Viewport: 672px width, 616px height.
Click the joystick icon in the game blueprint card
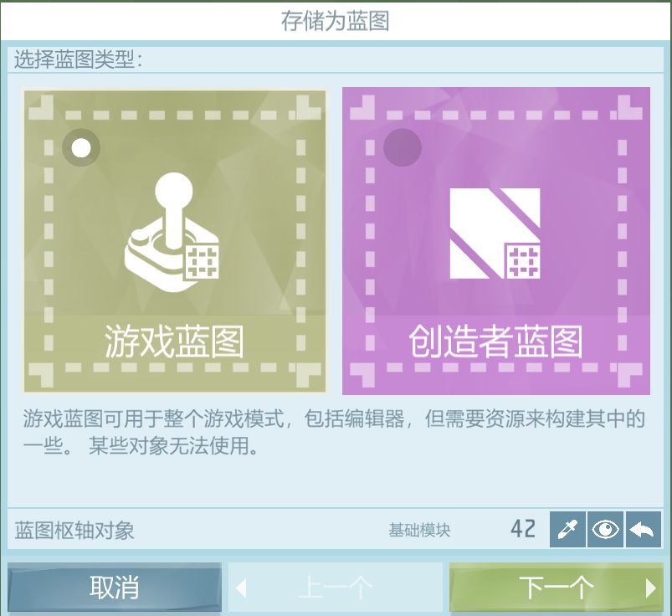click(x=172, y=233)
